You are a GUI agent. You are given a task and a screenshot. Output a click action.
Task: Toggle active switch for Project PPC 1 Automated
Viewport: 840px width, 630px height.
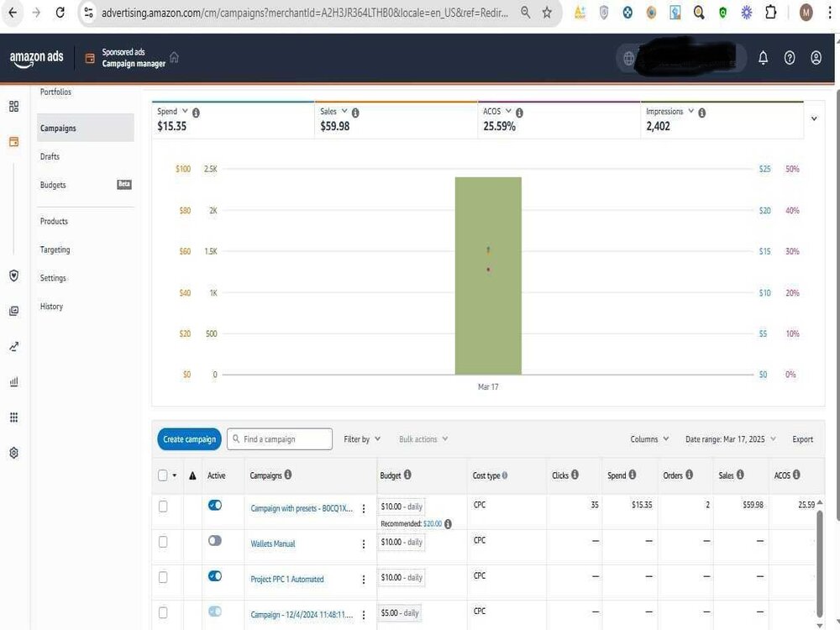point(215,576)
